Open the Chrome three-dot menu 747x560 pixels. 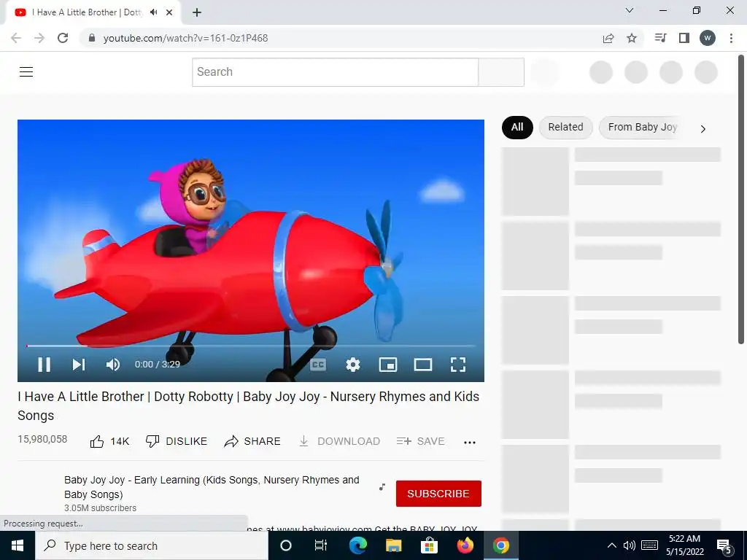pos(731,38)
